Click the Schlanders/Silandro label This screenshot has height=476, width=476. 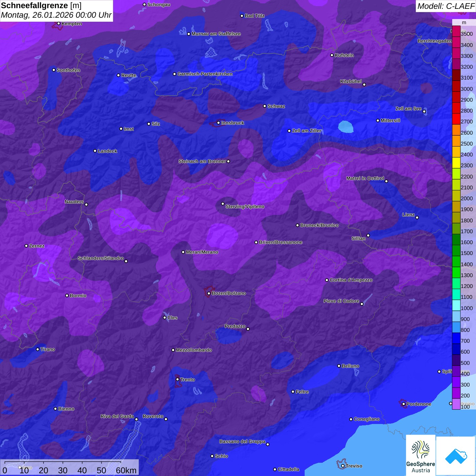[101, 258]
